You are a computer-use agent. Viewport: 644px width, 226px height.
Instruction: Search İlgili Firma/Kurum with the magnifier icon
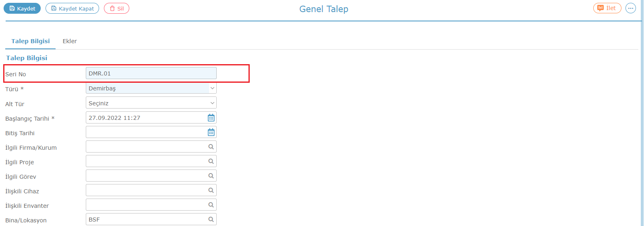pyautogui.click(x=211, y=147)
